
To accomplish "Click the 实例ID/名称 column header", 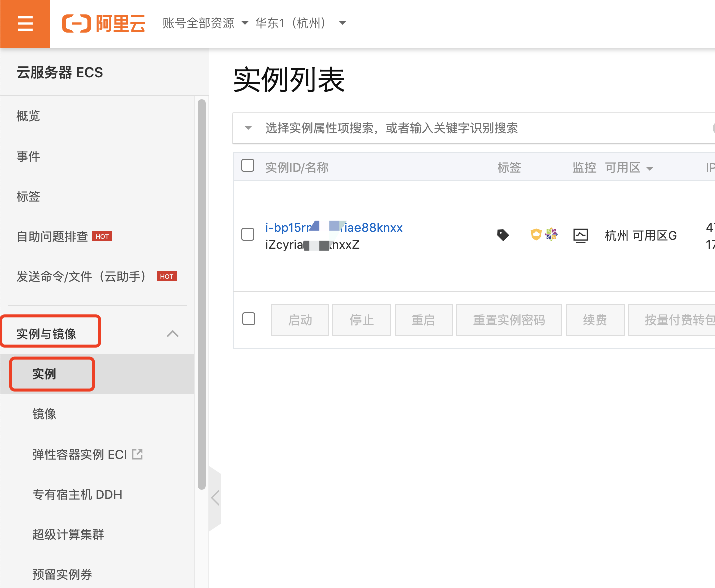I will [x=297, y=168].
